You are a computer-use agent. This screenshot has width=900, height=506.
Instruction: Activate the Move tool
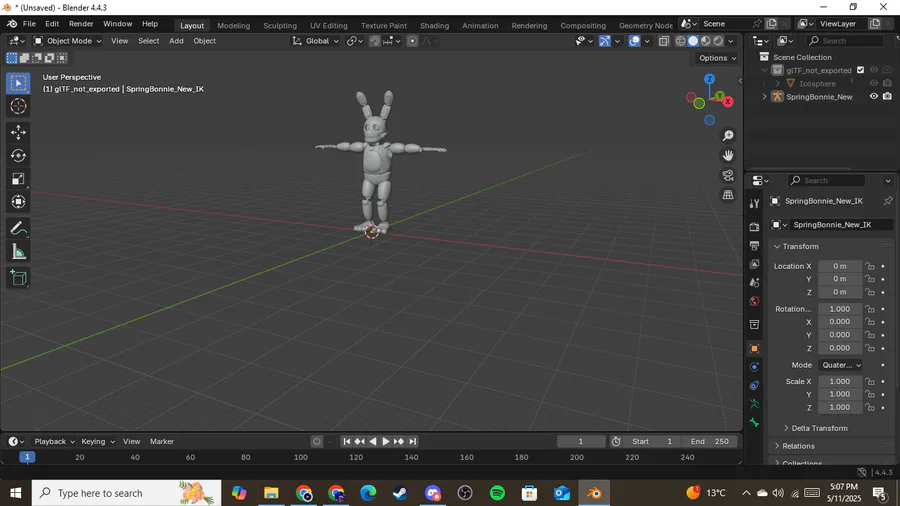click(x=18, y=133)
